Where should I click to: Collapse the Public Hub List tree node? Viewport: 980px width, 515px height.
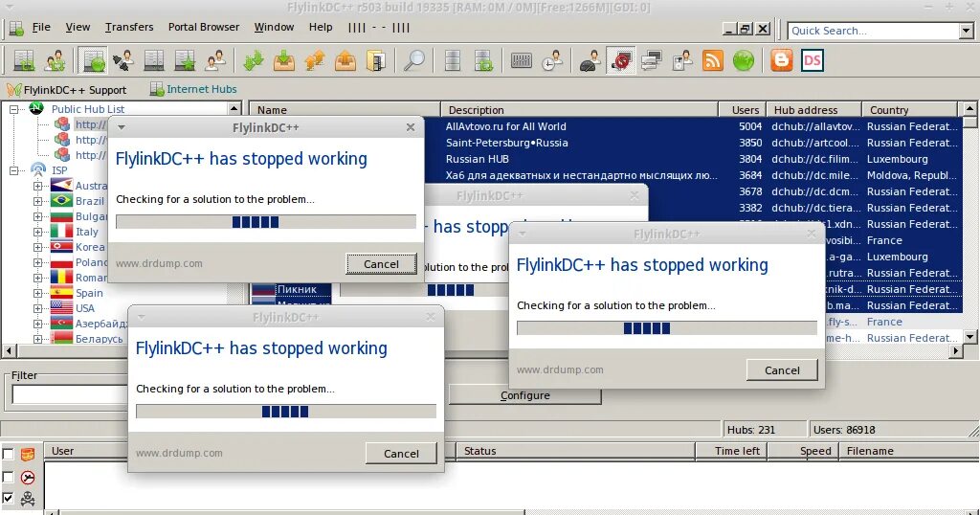13,109
